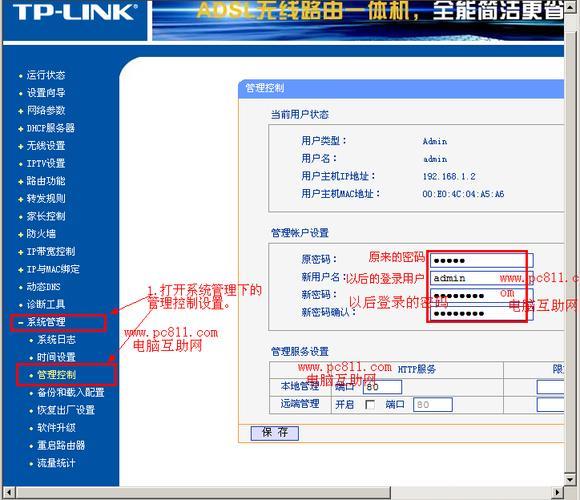The image size is (580, 500).
Task: Click the TP-LINK logo
Action: coord(75,13)
